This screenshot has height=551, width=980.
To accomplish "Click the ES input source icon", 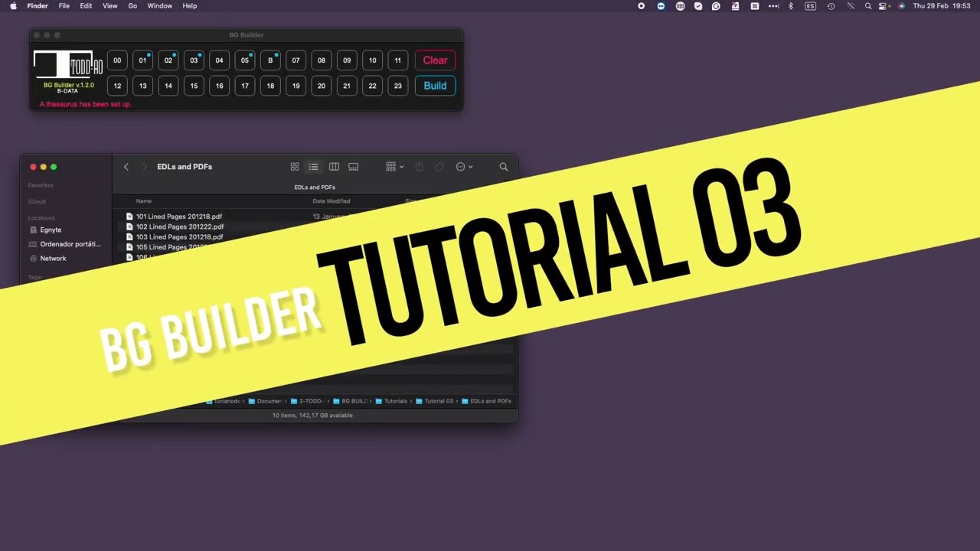I will (x=811, y=5).
